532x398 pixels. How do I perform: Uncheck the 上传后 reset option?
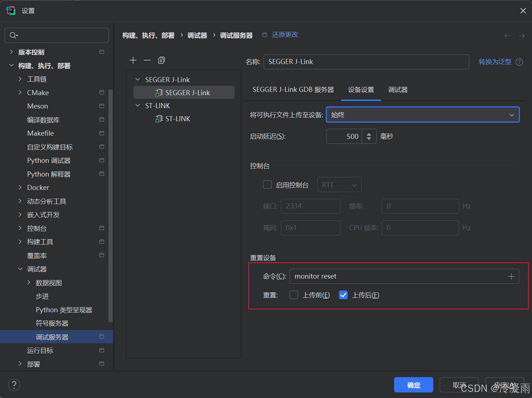343,295
